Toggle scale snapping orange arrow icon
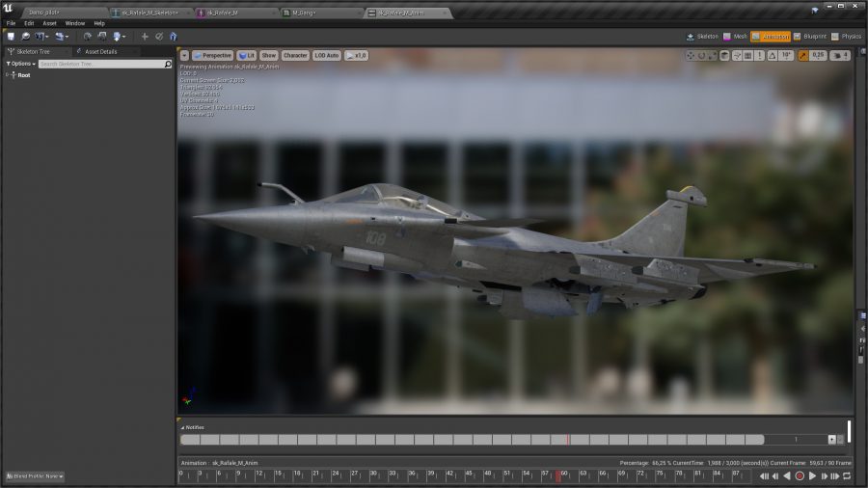This screenshot has width=868, height=488. [x=802, y=55]
